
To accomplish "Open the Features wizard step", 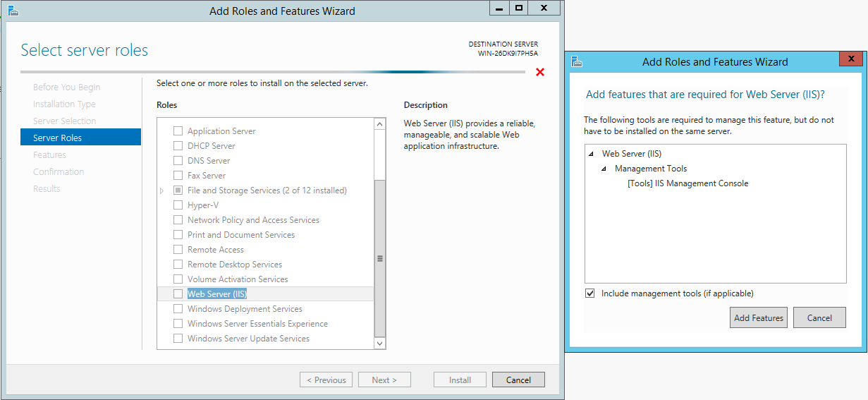I will coord(49,155).
